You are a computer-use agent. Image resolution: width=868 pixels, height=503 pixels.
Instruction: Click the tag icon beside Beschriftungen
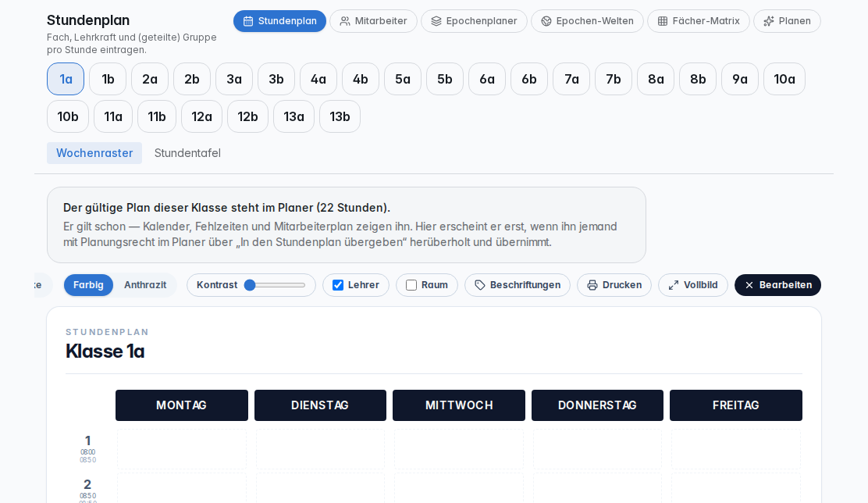tap(480, 285)
